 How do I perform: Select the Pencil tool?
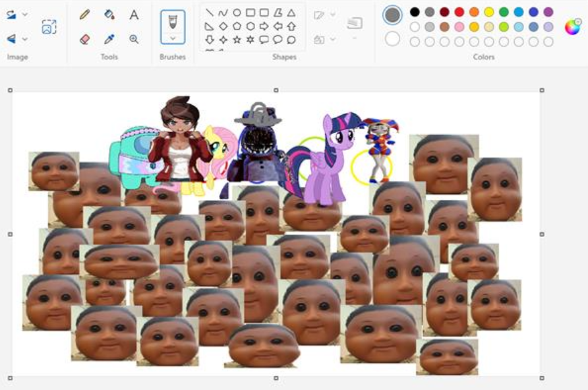pos(85,15)
